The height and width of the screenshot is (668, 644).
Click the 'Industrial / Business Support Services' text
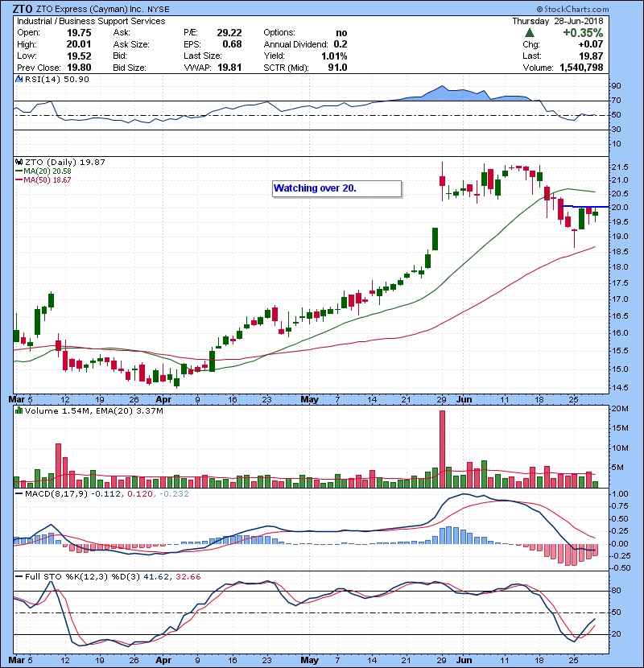[x=90, y=21]
